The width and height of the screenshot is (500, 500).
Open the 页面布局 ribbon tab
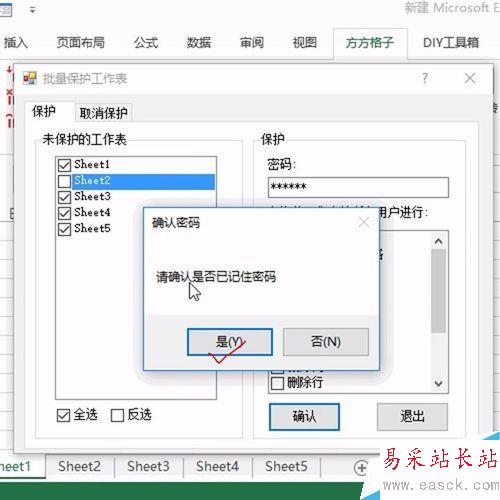(x=80, y=43)
